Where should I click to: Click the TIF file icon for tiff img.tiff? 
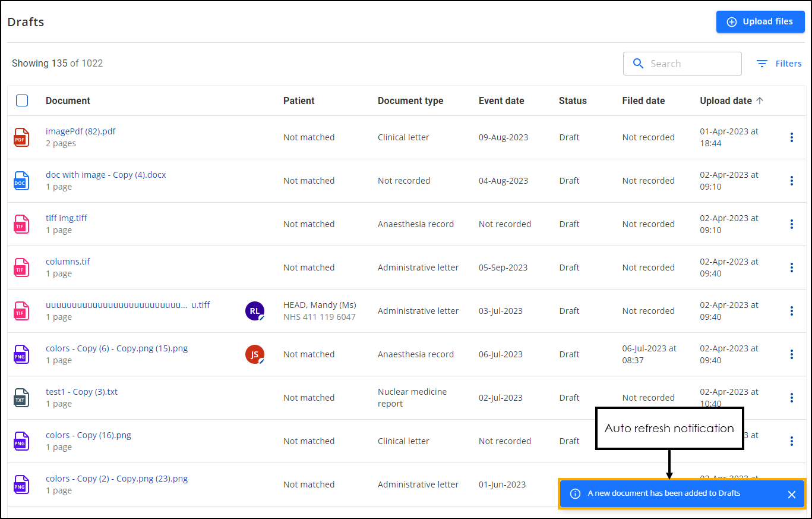[x=21, y=224]
